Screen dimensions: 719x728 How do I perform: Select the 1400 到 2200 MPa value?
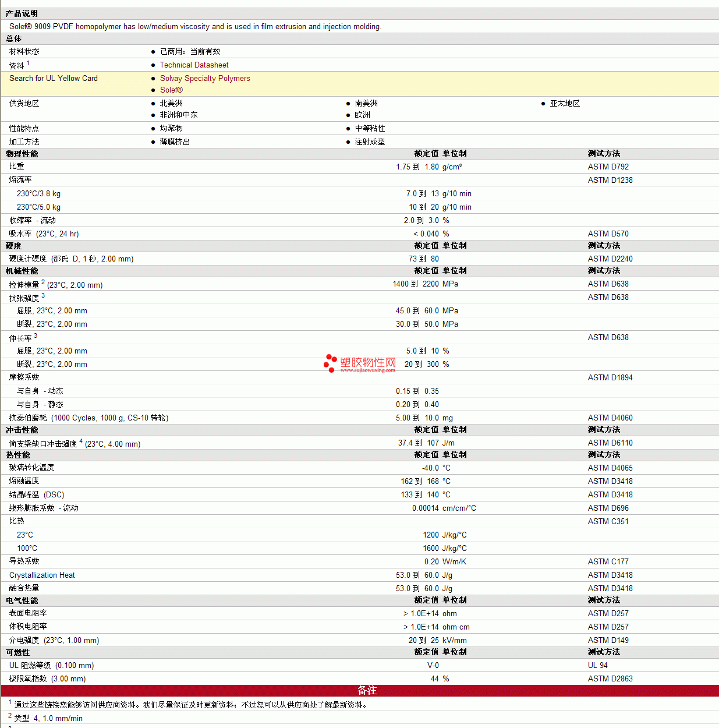click(425, 284)
